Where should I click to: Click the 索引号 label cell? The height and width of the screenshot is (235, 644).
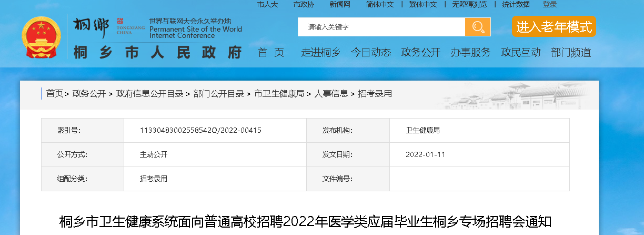pos(83,130)
